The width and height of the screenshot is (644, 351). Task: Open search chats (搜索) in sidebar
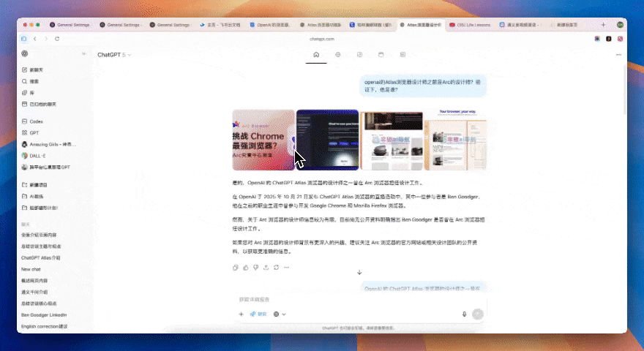click(x=24, y=81)
